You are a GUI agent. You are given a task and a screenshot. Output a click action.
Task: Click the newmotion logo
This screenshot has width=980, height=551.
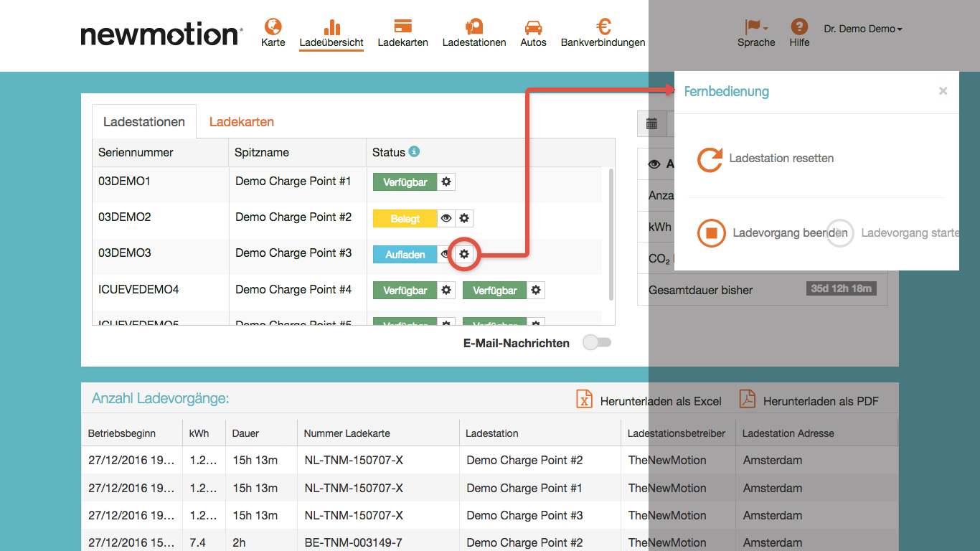coord(161,34)
